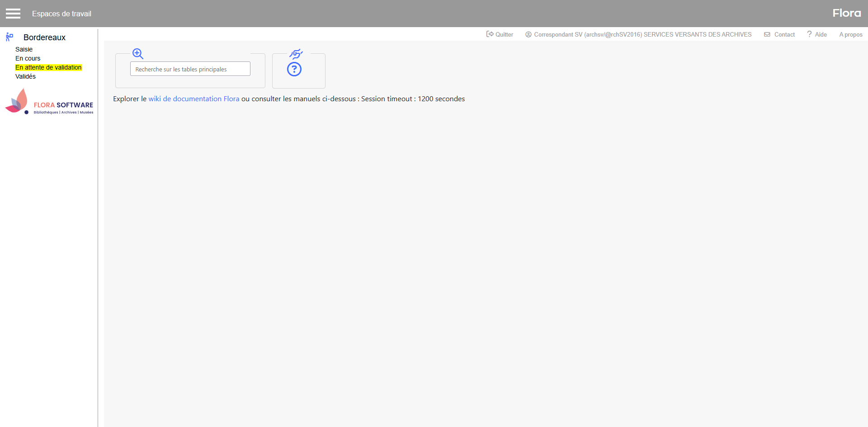868x427 pixels.
Task: Click the Flora brand logo at top right
Action: coord(846,14)
